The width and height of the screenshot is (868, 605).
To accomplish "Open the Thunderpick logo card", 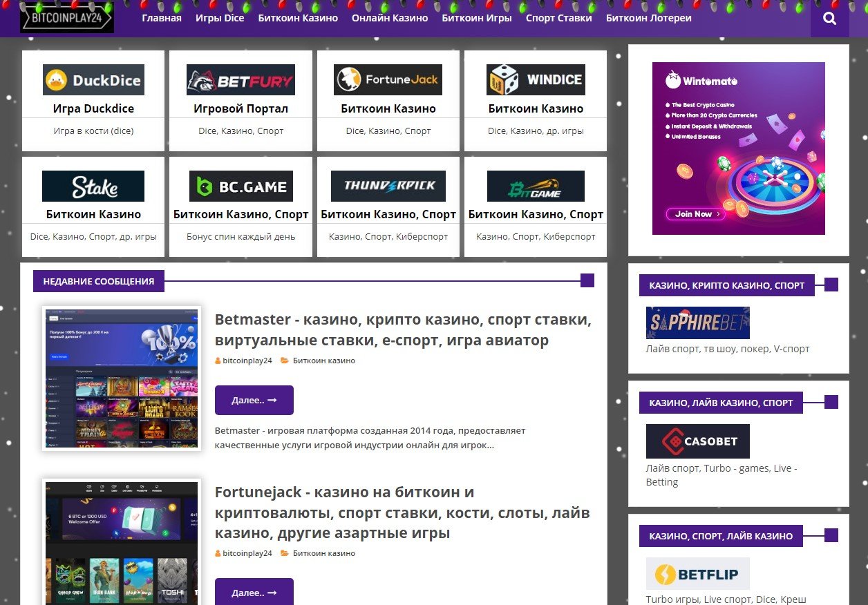I will pos(388,186).
